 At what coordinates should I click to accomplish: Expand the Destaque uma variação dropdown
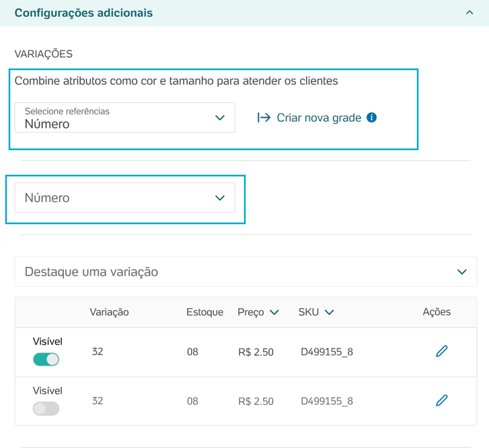(x=246, y=272)
